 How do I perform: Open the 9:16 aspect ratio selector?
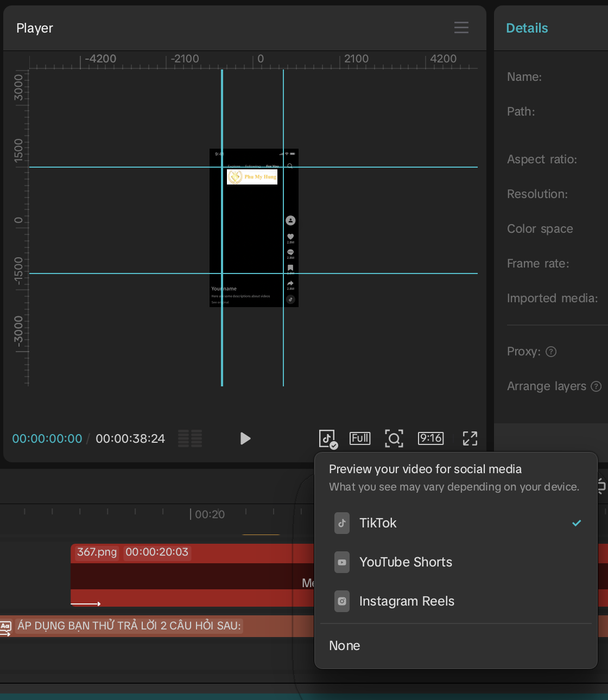point(430,438)
